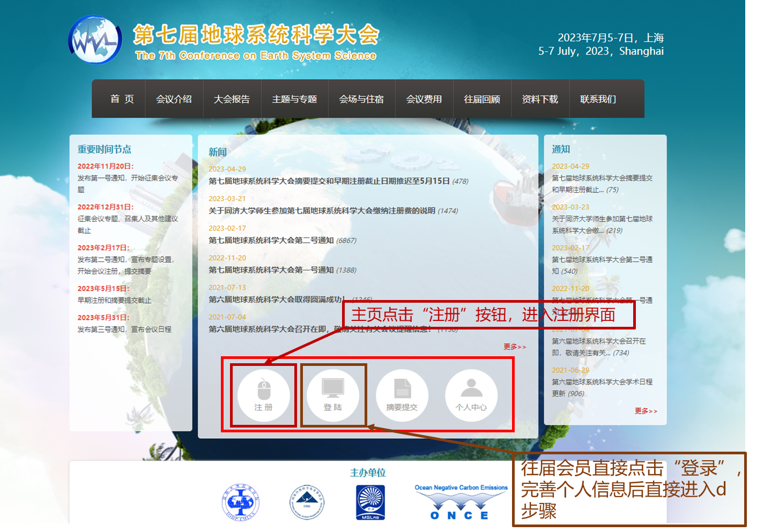
Task: Open 2023-03-23 notice in 通知 panel
Action: tap(602, 224)
